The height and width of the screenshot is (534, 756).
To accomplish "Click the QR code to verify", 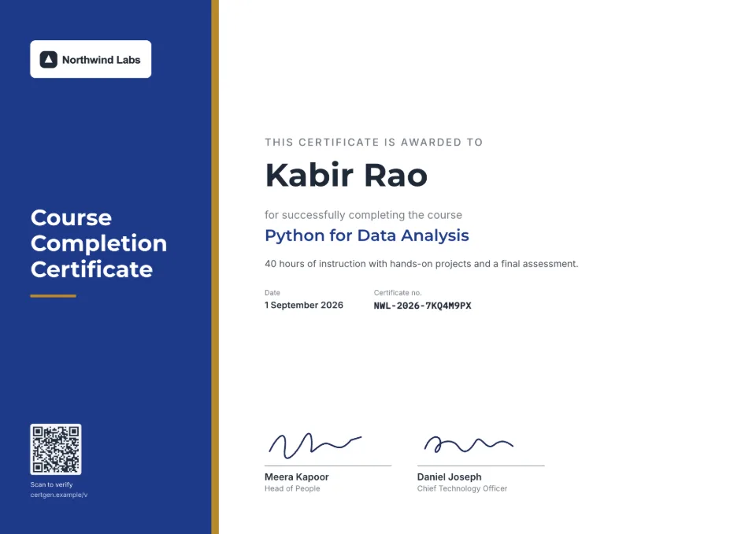I will pos(55,449).
